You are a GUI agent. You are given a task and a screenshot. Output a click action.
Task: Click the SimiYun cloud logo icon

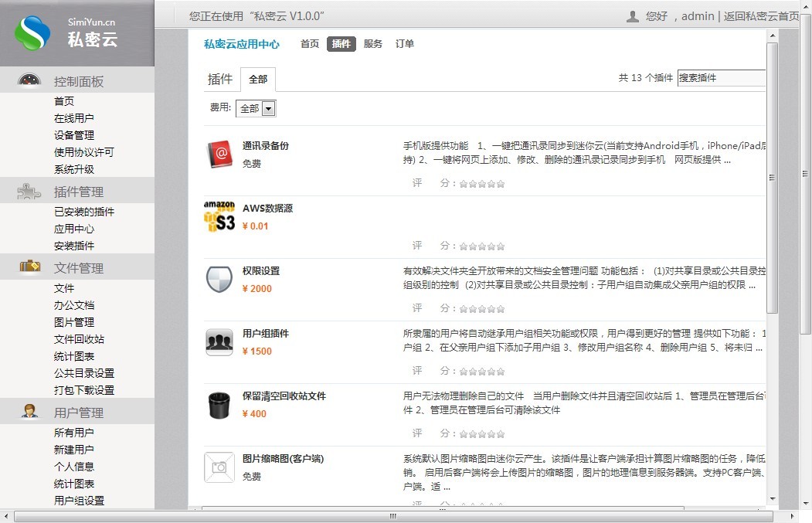(32, 32)
